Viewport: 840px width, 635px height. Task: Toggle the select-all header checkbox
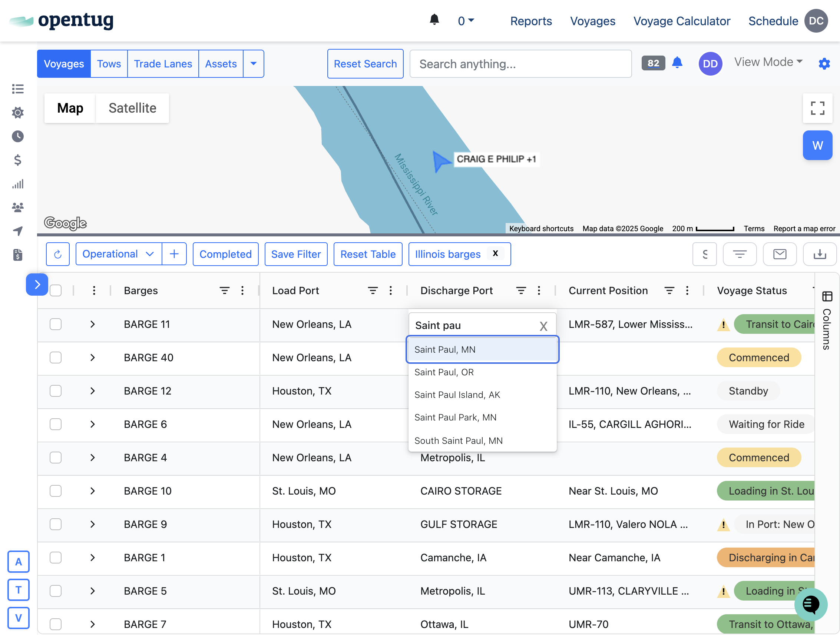56,291
